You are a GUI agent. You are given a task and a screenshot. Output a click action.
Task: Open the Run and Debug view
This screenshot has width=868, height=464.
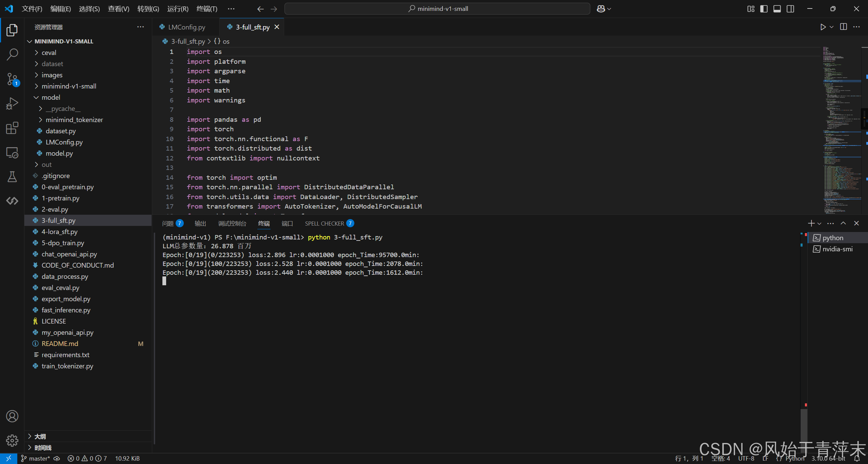12,103
